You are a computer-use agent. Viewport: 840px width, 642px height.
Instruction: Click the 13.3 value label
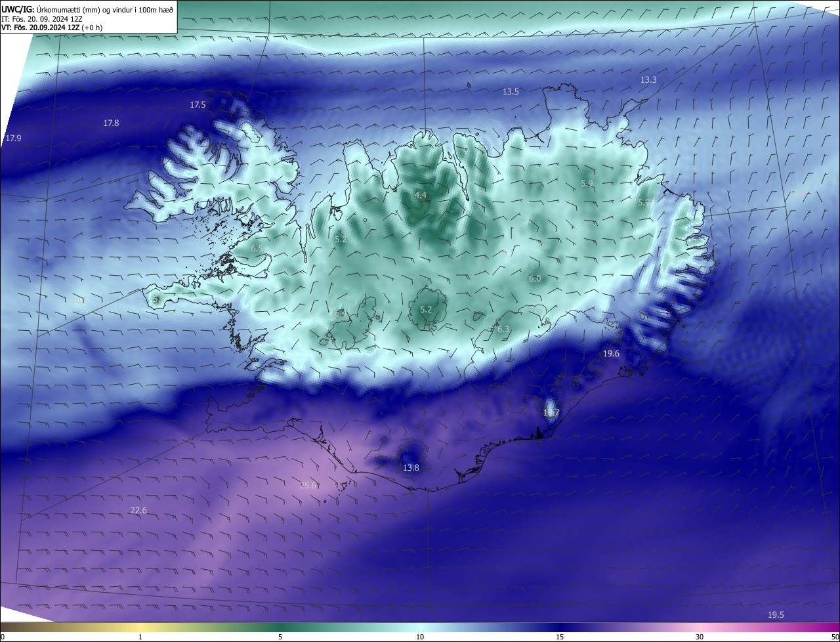[648, 79]
